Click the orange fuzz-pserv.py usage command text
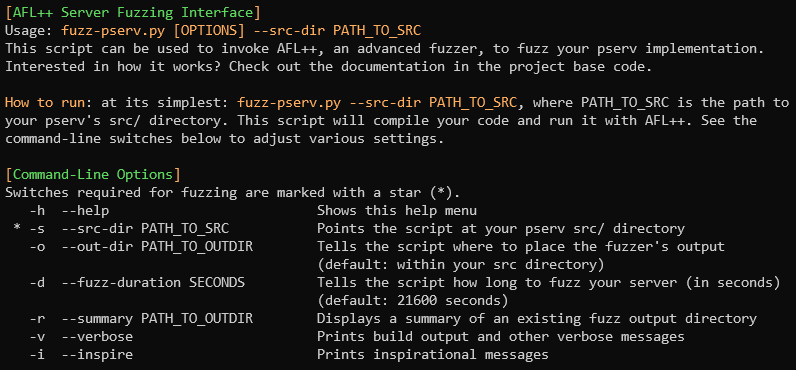This screenshot has height=370, width=796. (x=241, y=30)
